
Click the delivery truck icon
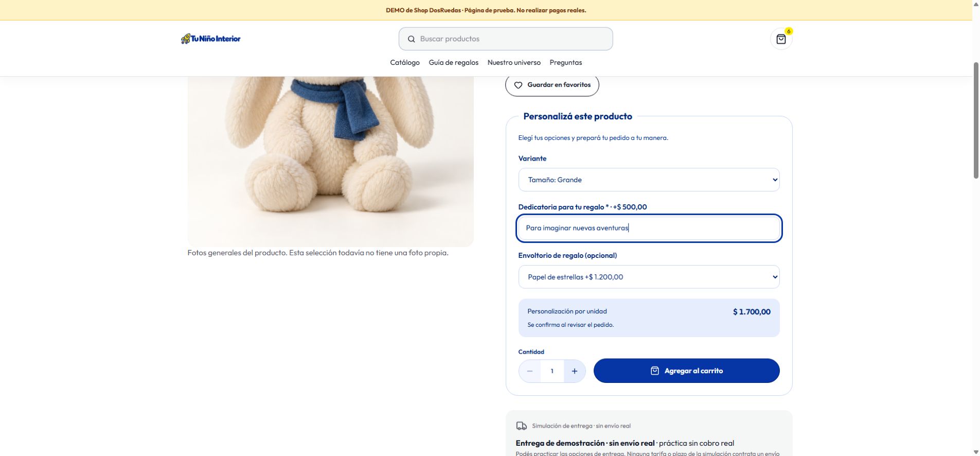[522, 426]
